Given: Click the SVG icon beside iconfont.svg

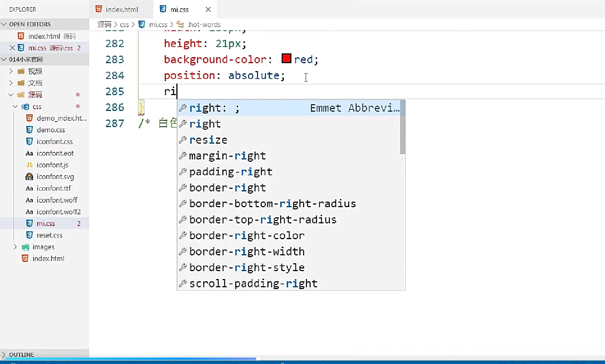Looking at the screenshot, I should [x=29, y=176].
